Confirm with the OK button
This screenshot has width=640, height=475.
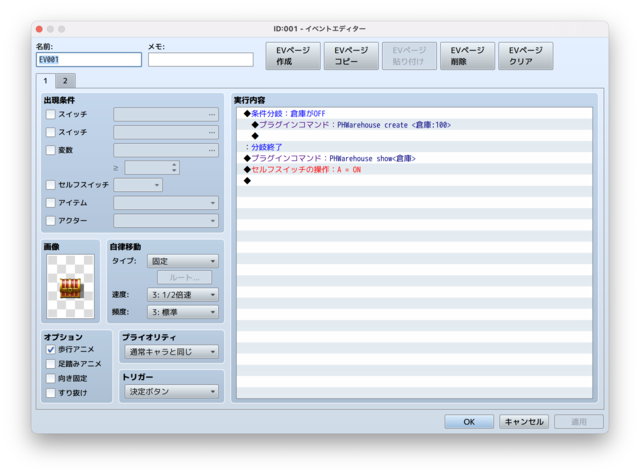click(469, 422)
